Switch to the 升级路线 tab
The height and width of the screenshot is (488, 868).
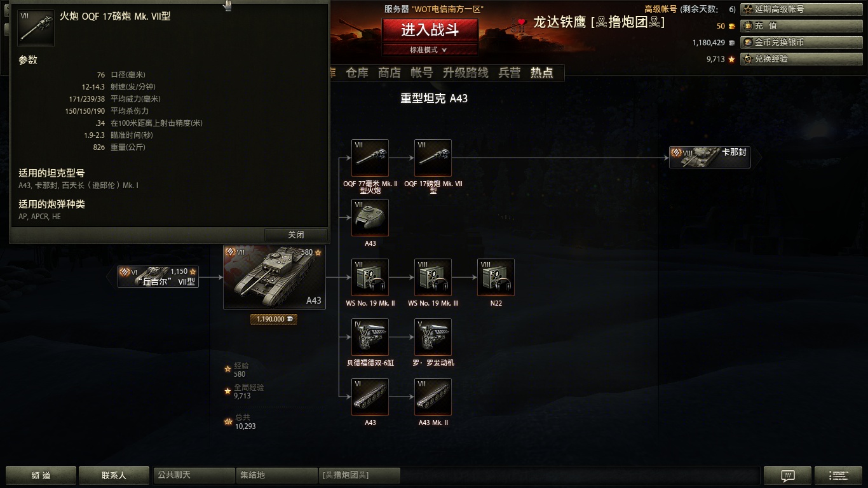(466, 73)
